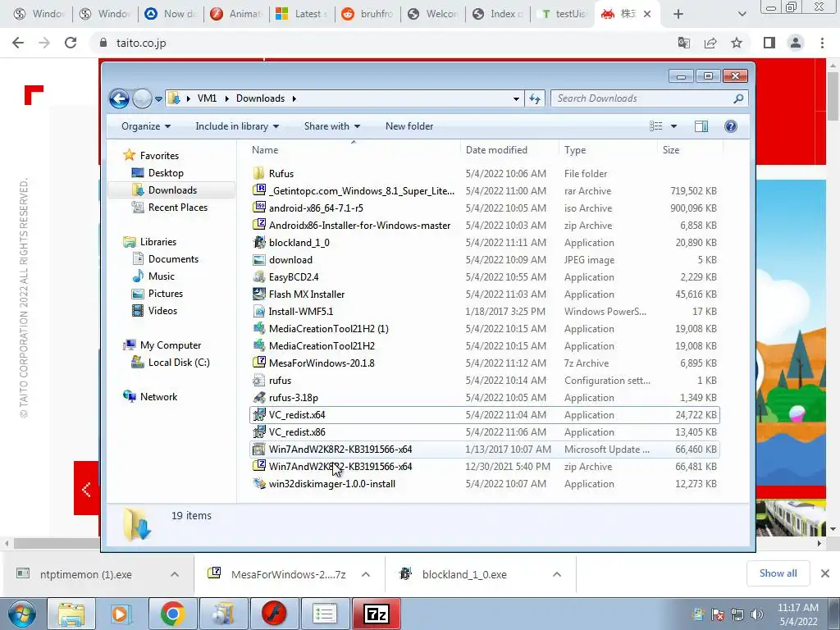Select the rufus-3.18p application icon
Image resolution: width=840 pixels, height=630 pixels.
tap(258, 398)
